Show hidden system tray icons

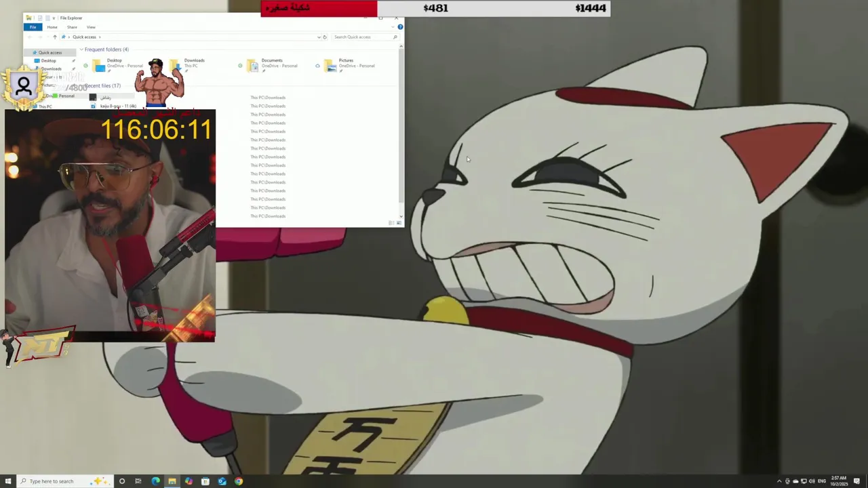click(779, 481)
